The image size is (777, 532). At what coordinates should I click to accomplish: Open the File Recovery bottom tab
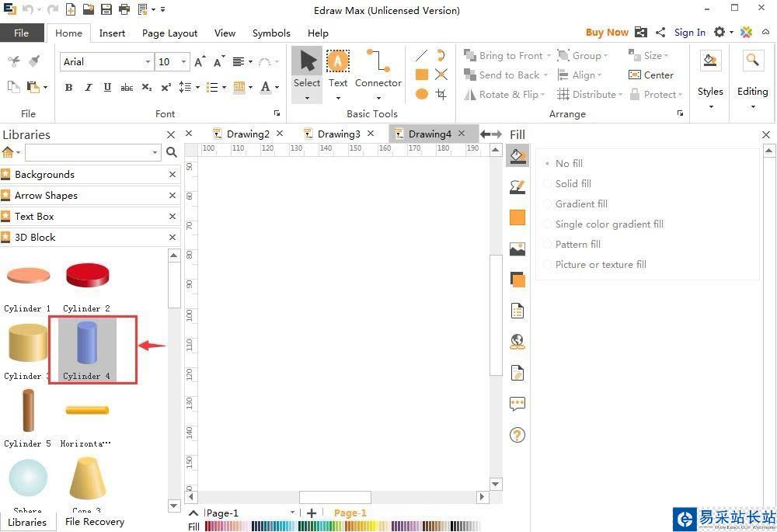(95, 522)
